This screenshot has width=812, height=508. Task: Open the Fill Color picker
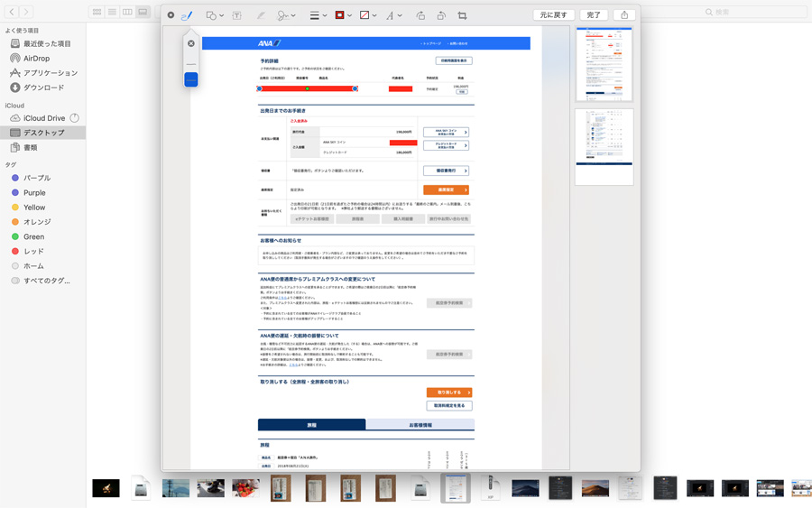[x=368, y=15]
